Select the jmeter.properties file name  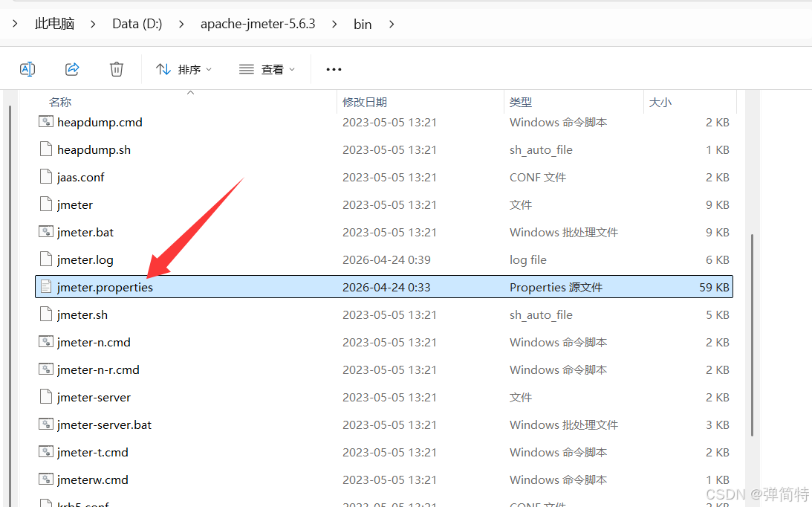point(105,287)
